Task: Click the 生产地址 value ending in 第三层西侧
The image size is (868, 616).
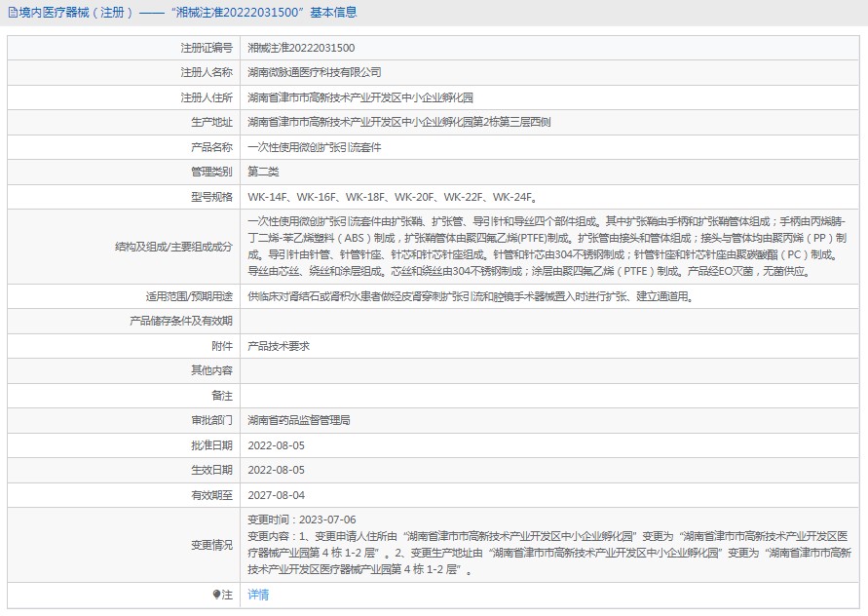Action: tap(398, 122)
